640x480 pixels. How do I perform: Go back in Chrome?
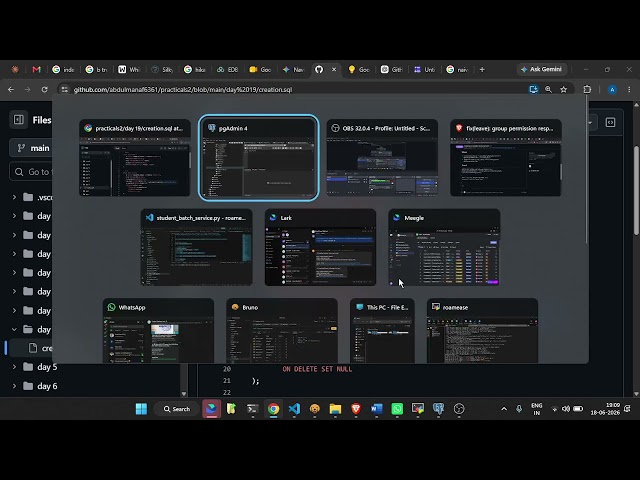11,89
